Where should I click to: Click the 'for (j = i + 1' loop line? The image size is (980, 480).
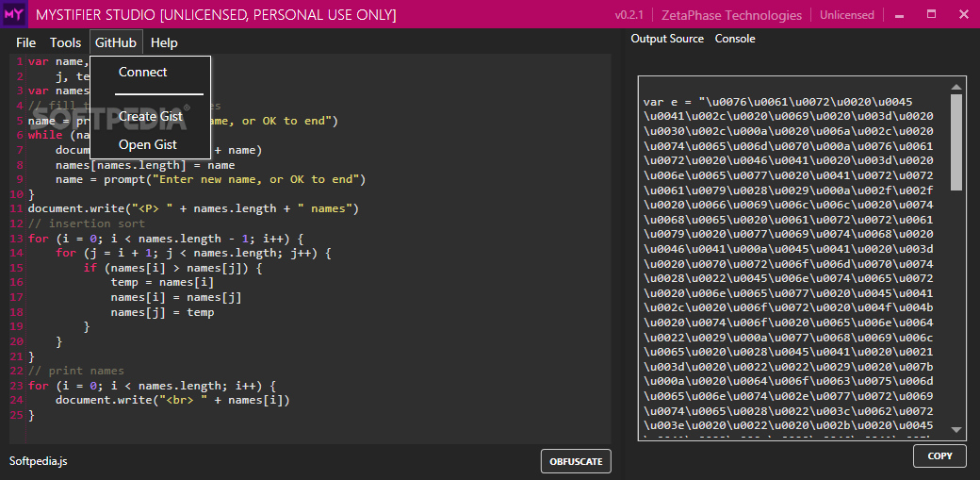click(x=193, y=253)
